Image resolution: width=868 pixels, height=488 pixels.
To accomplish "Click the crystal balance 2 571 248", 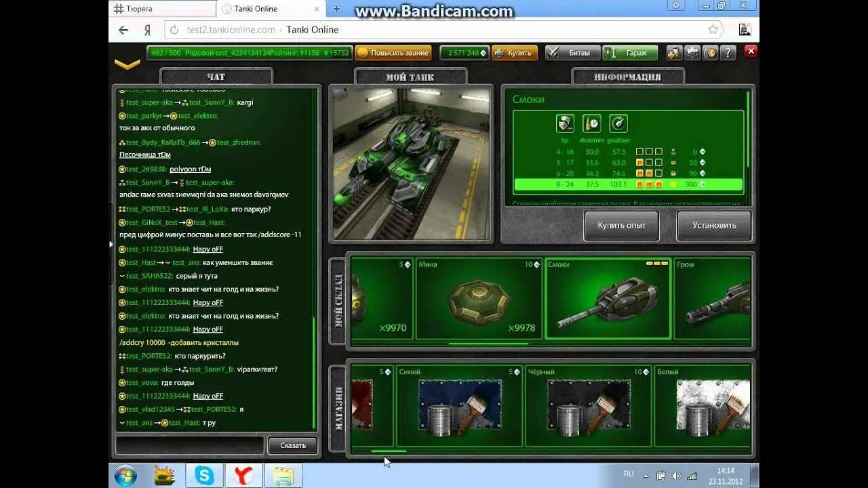I will [465, 53].
